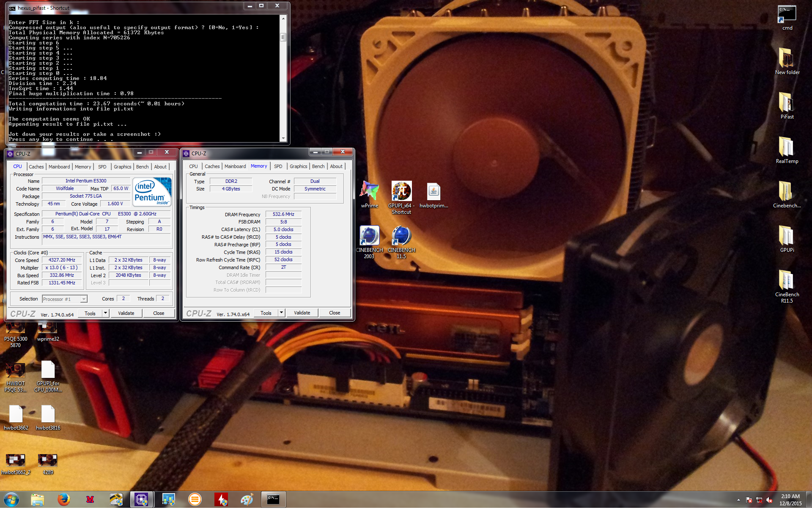Open the GPUPI_for CPU_100M... file icon
812x518 pixels.
(48, 377)
